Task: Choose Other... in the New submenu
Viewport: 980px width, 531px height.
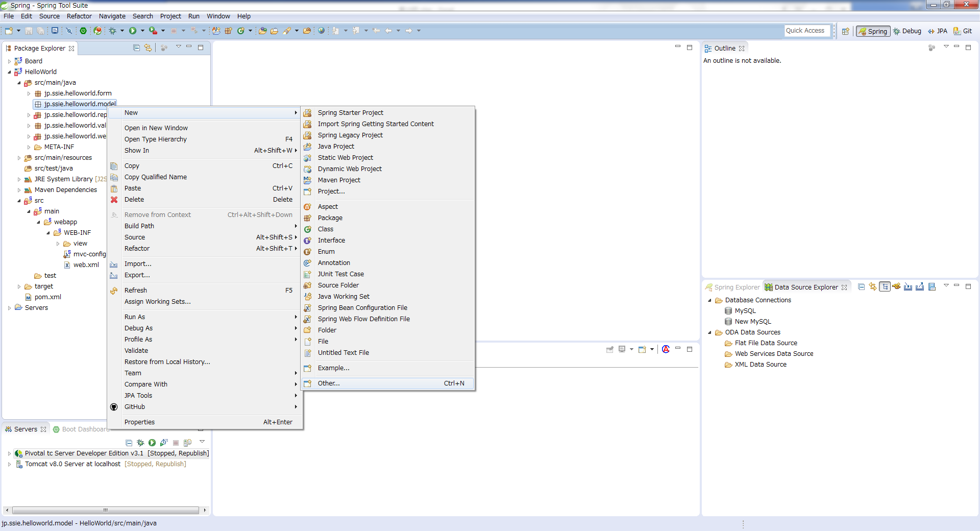Action: 329,383
